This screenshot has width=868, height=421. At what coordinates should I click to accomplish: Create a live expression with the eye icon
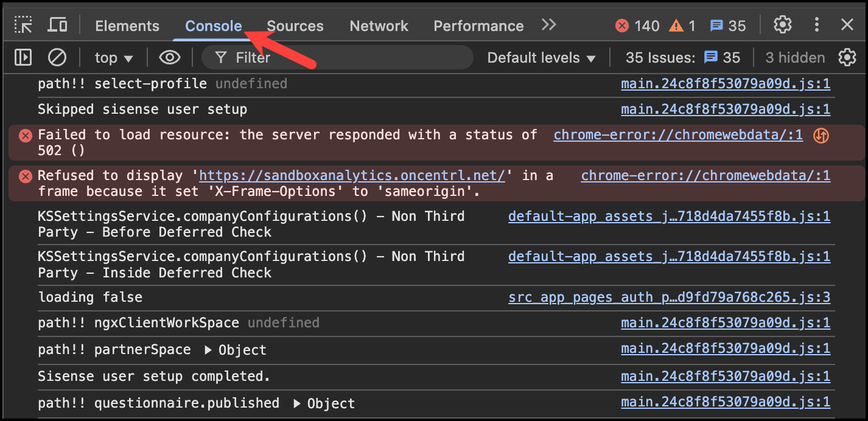(169, 57)
